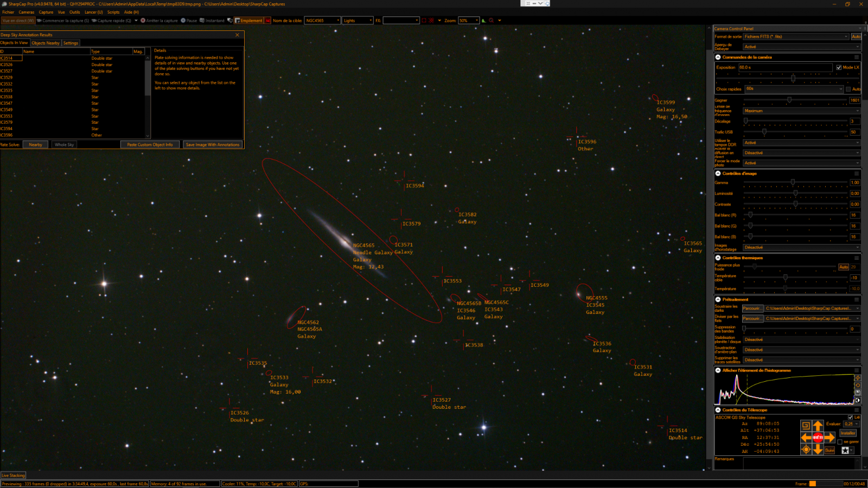Click the red reticule overlay icon

[431, 21]
